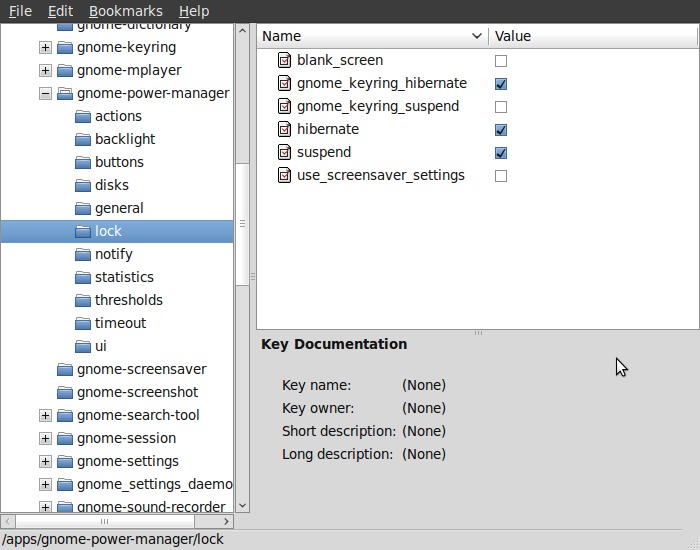
Task: Click tree horizontal scrollbar left arrow
Action: (8, 521)
